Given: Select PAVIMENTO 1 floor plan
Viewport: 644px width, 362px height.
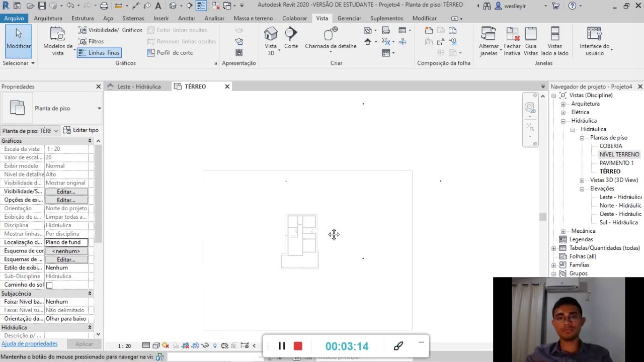Looking at the screenshot, I should (616, 163).
